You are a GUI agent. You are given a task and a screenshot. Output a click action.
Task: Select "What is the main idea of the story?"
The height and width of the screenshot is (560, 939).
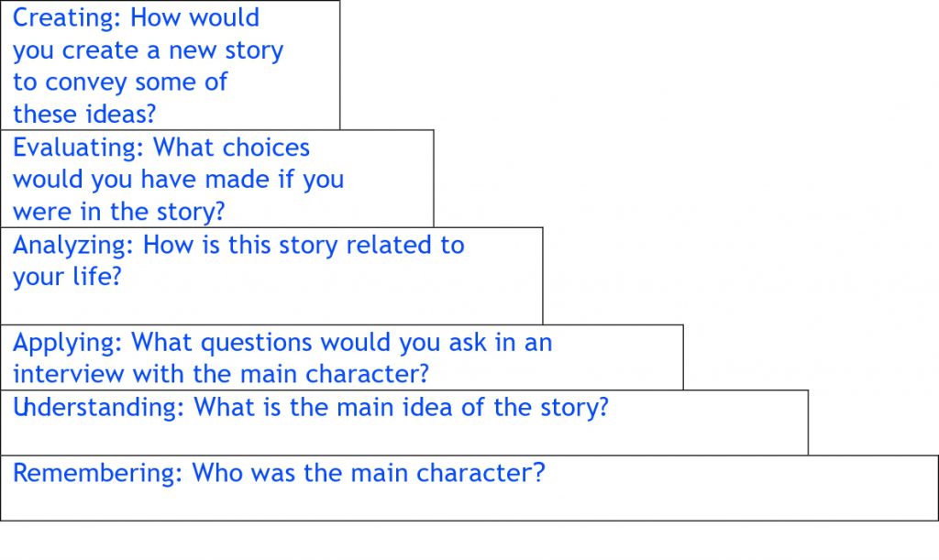click(402, 407)
